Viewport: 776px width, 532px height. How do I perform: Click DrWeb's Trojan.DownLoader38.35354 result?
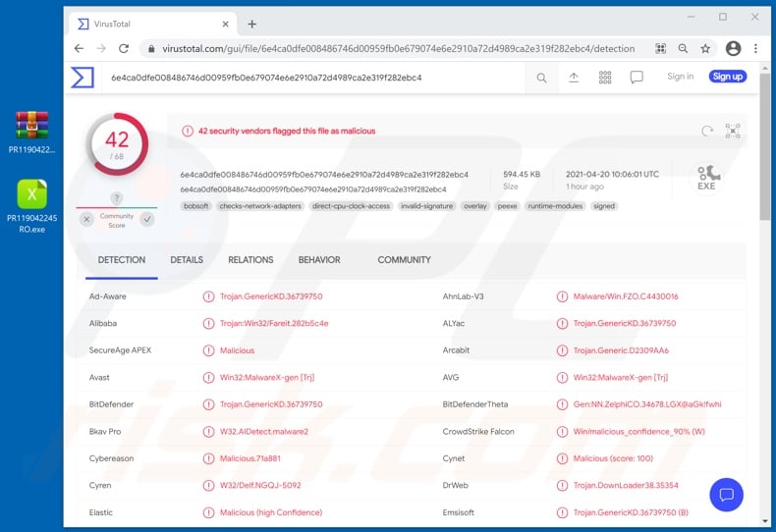[626, 486]
